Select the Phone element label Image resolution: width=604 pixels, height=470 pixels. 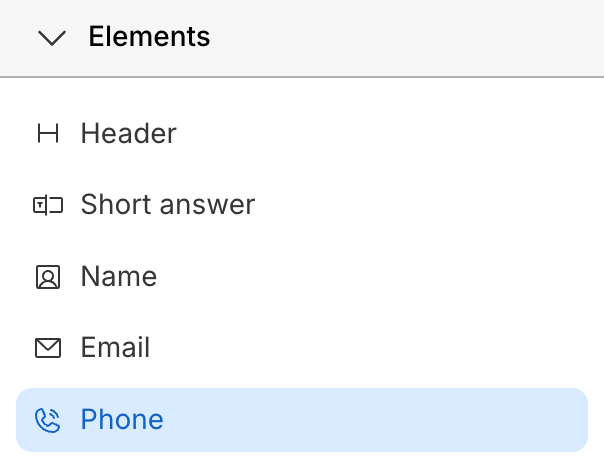(x=122, y=419)
